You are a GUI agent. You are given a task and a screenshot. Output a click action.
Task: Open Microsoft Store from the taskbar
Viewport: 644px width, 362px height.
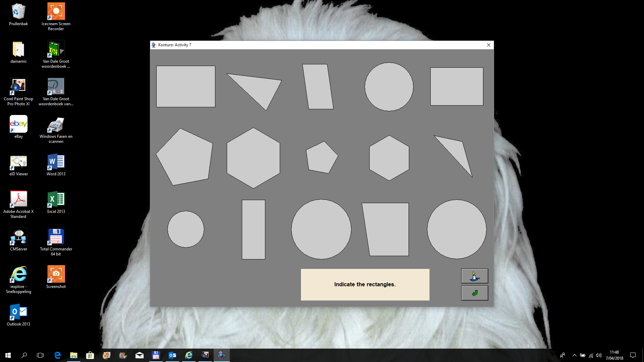pos(90,355)
